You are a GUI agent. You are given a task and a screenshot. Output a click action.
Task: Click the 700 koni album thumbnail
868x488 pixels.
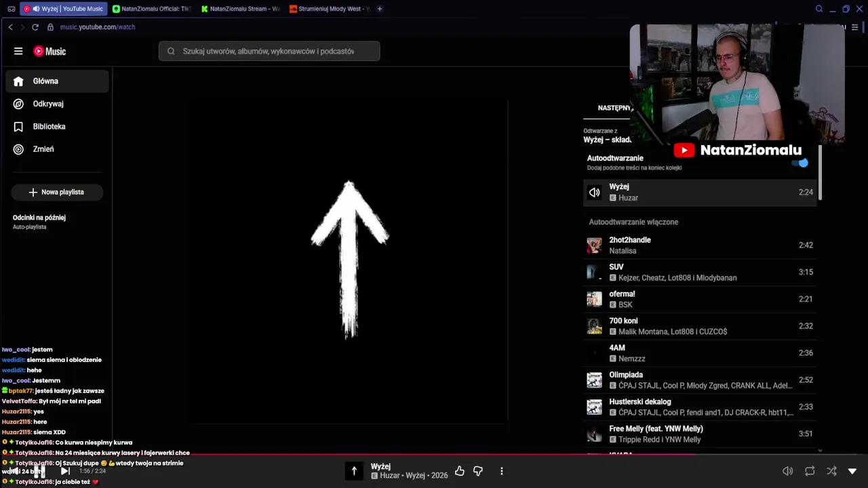tap(595, 326)
